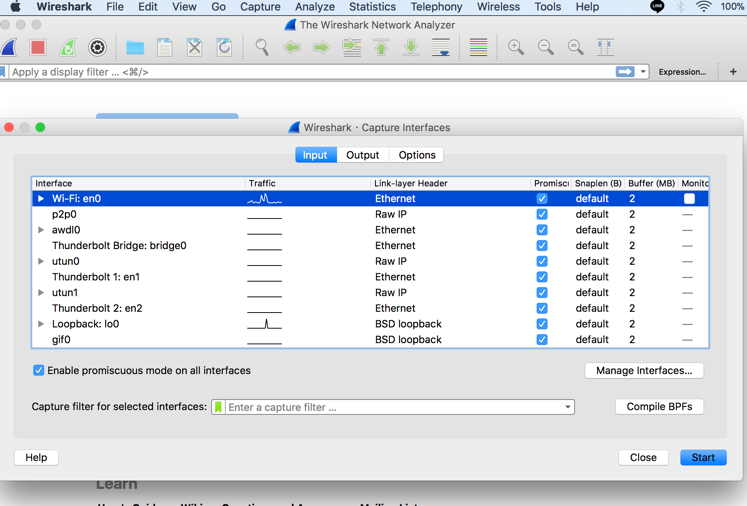Screen dimensions: 747x506
Task: Open the Statistics menu
Action: click(373, 7)
